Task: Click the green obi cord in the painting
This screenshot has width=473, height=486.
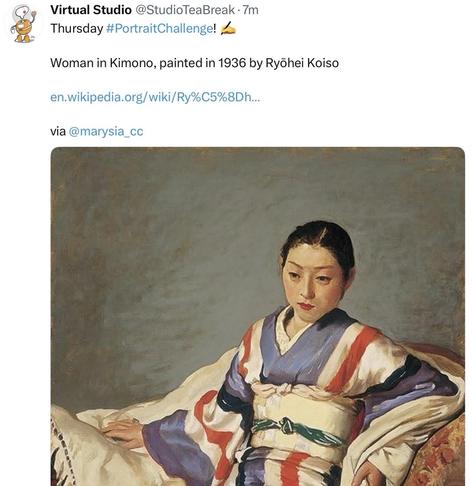Action: [x=295, y=430]
